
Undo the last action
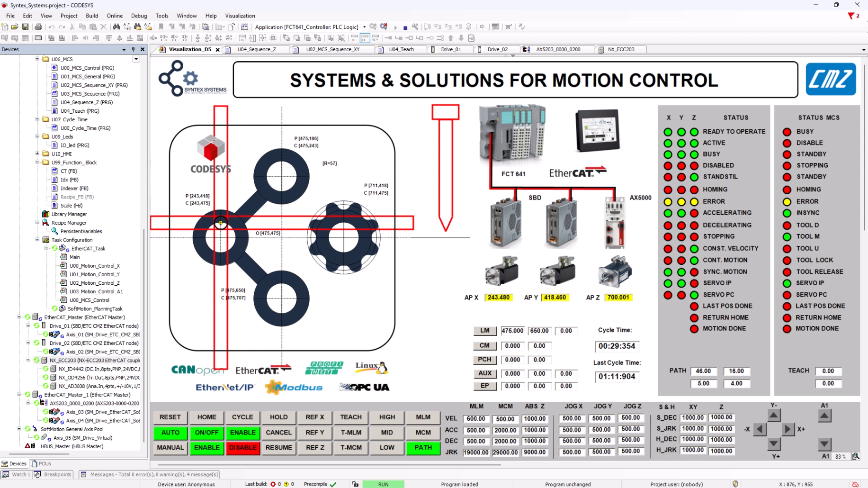[x=51, y=27]
